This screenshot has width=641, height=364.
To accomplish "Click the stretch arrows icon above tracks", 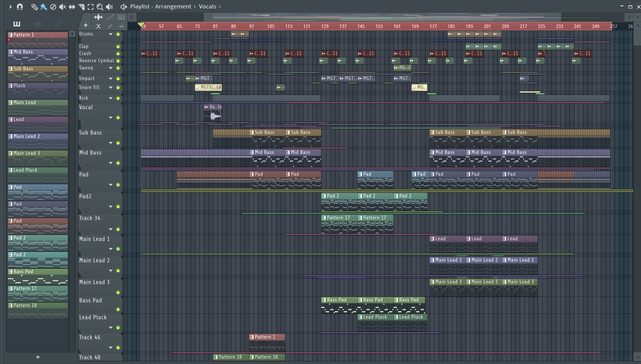I will click(121, 26).
